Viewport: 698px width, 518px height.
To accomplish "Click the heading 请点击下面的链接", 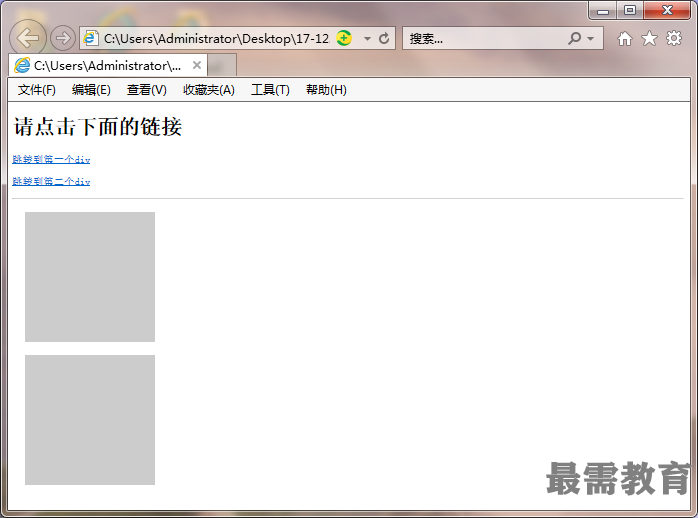I will point(97,126).
